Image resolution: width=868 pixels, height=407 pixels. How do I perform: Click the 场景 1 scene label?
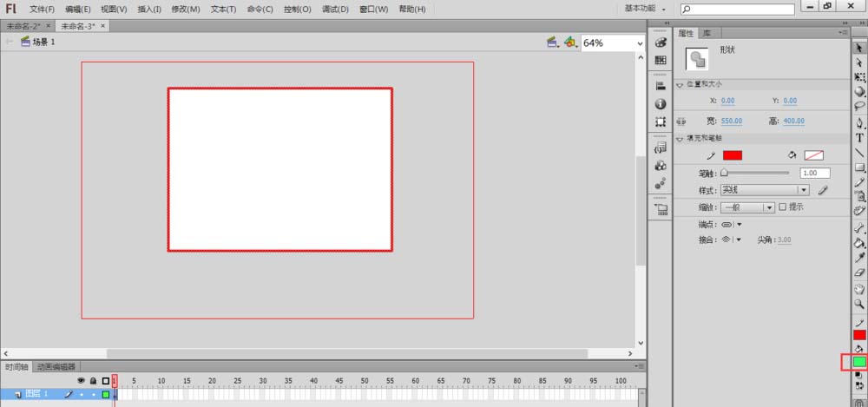[x=43, y=42]
